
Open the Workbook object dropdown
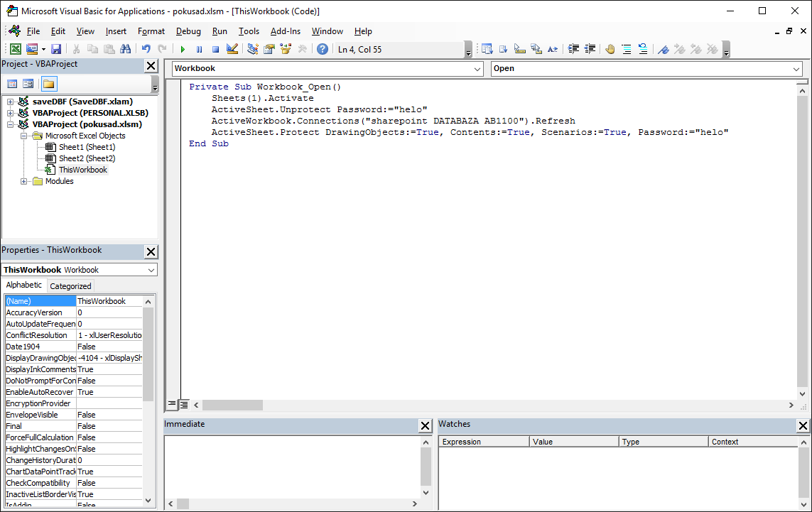[477, 69]
